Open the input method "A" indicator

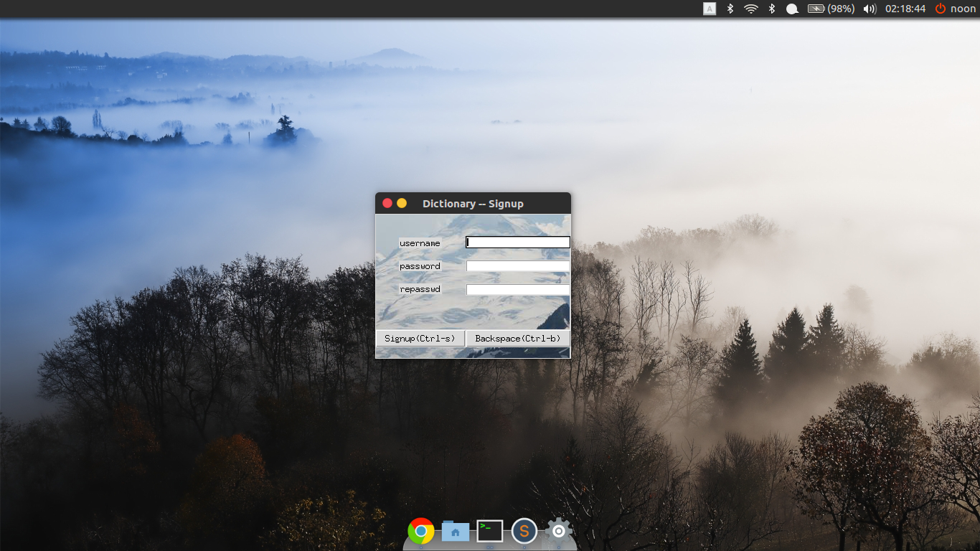710,9
